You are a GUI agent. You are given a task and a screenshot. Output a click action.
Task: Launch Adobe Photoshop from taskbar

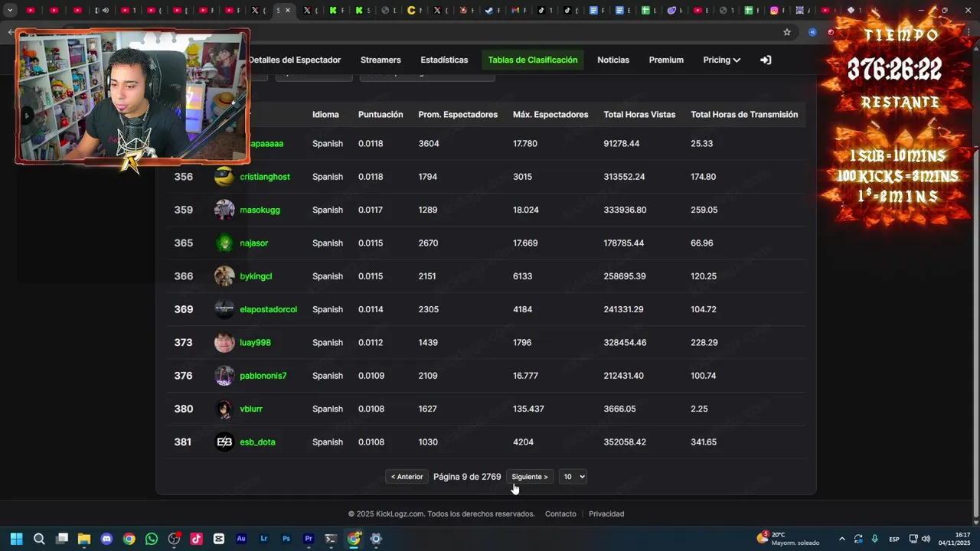pyautogui.click(x=286, y=539)
